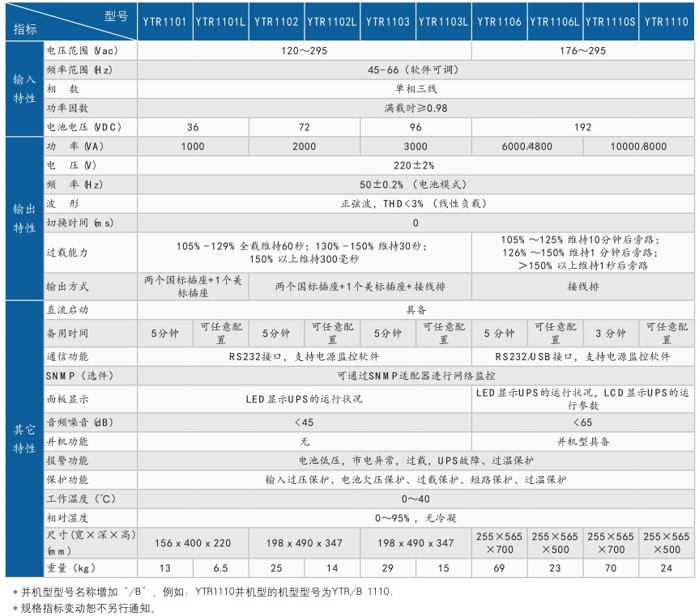Click the 45-66 frequency range cell
The width and height of the screenshot is (699, 616).
[x=416, y=70]
